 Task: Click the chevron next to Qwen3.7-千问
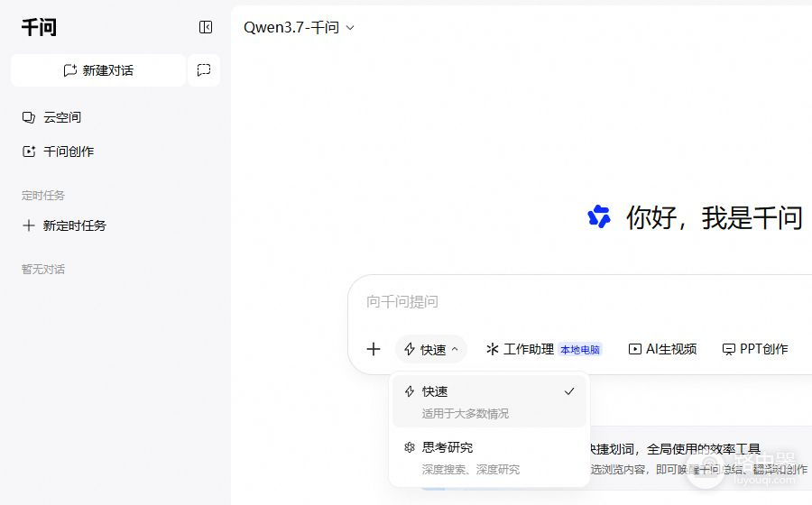[x=350, y=28]
